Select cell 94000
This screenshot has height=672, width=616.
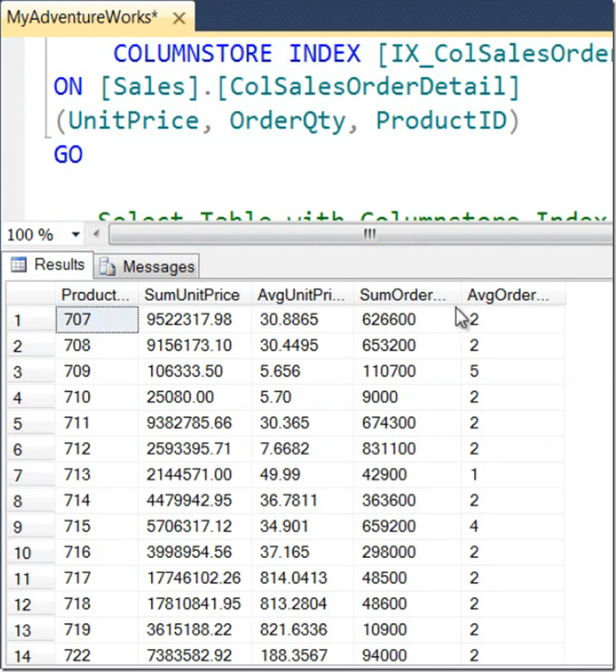pos(408,656)
